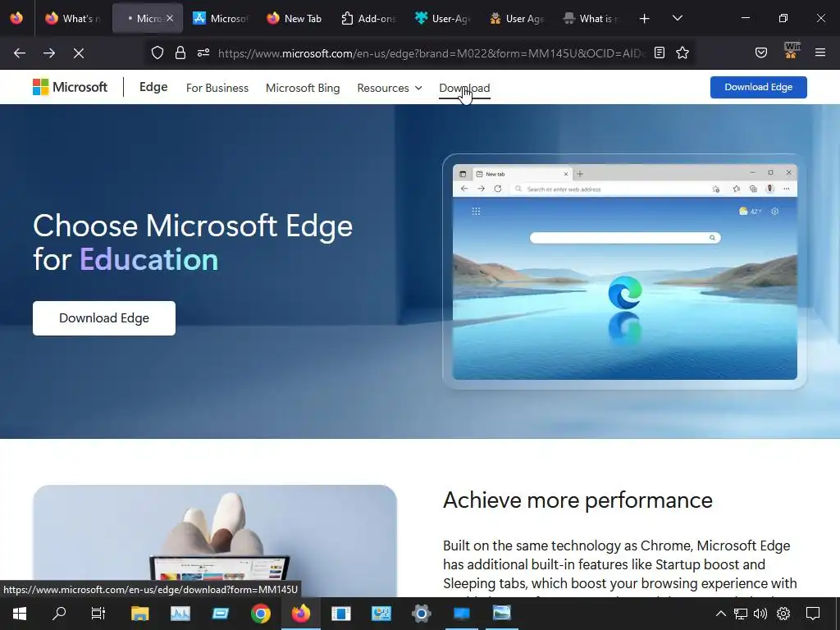Open site permissions icon in address bar
Image resolution: width=840 pixels, height=630 pixels.
pyautogui.click(x=203, y=52)
